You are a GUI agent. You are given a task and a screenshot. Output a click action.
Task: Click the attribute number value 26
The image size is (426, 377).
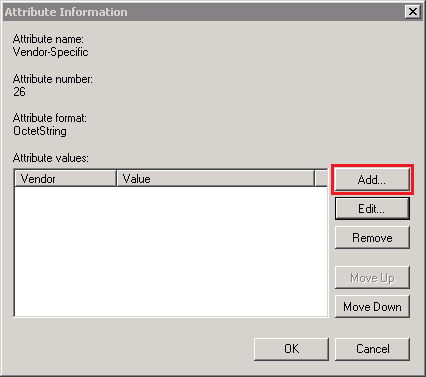[x=19, y=92]
